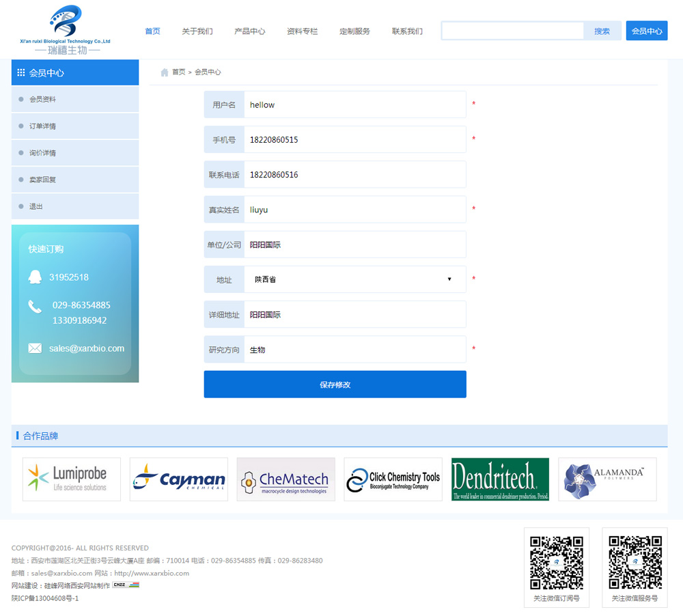Click the top search input box

[513, 31]
